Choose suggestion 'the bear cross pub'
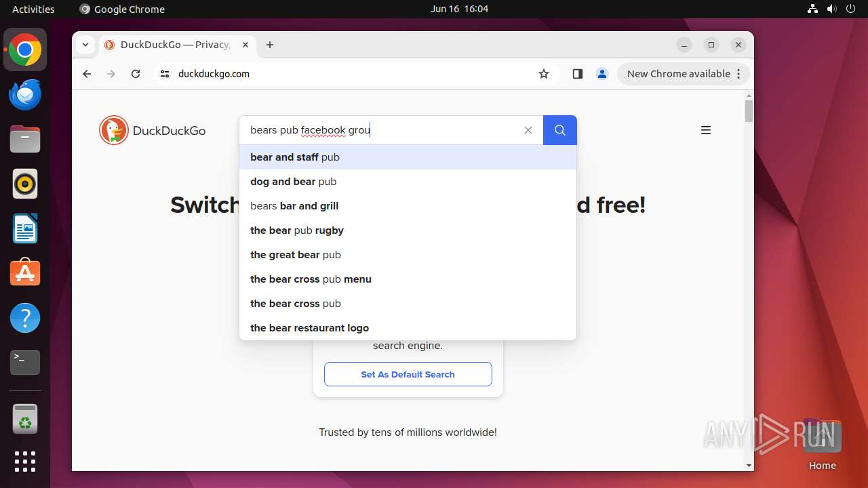The width and height of the screenshot is (868, 488). click(x=408, y=304)
